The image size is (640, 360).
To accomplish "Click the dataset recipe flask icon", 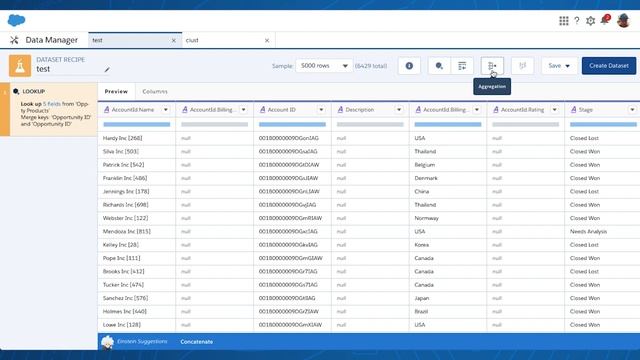I will [20, 66].
